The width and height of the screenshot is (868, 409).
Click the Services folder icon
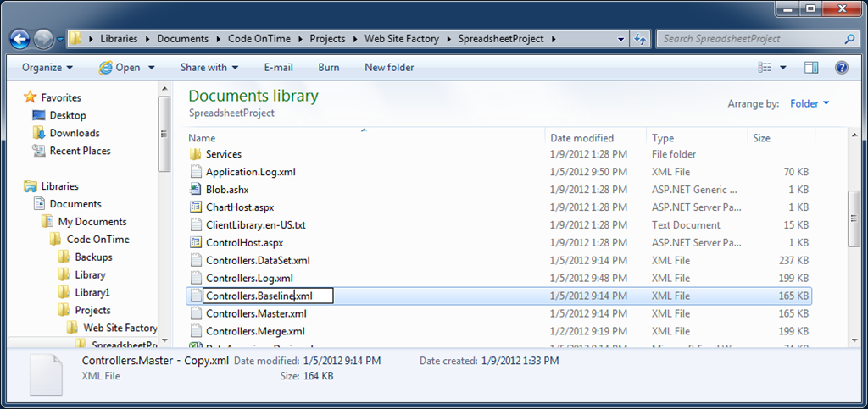click(x=194, y=154)
